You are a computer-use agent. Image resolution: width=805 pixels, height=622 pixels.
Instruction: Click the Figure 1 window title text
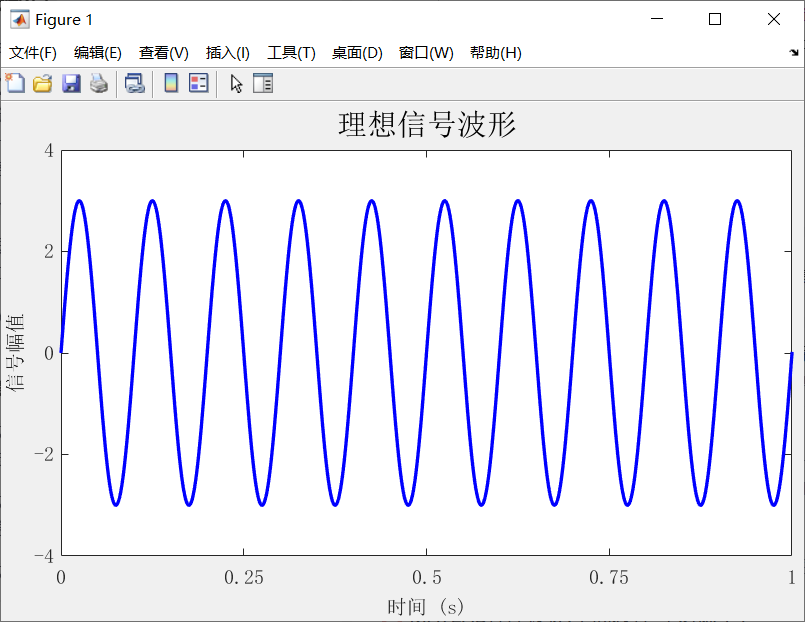[x=64, y=20]
